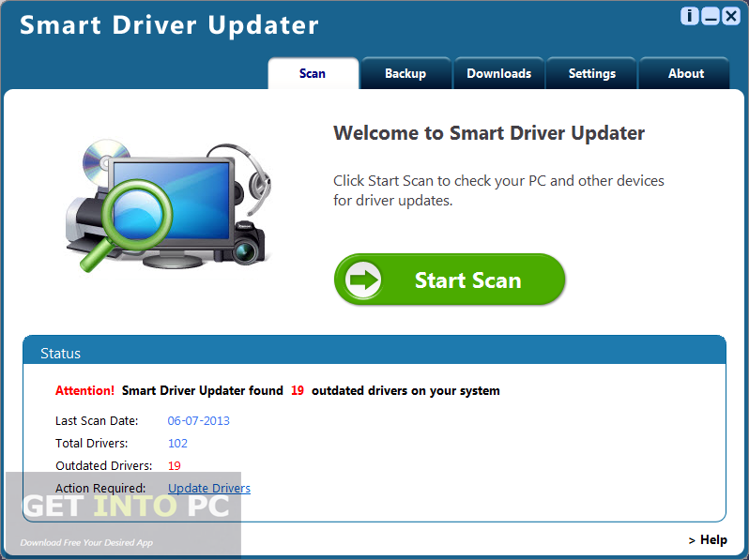The width and height of the screenshot is (749, 560).
Task: Click the Welcome to Smart Driver Updater heading
Action: pos(489,133)
